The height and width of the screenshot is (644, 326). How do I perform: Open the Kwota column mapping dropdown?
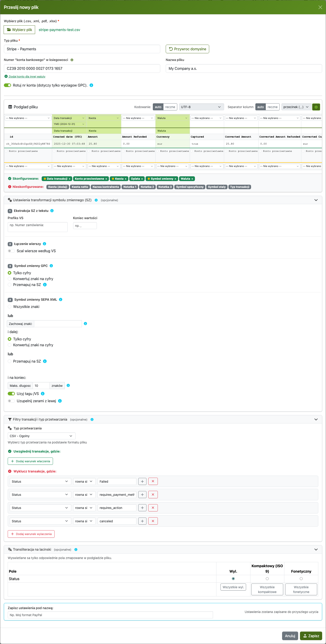[x=104, y=118]
